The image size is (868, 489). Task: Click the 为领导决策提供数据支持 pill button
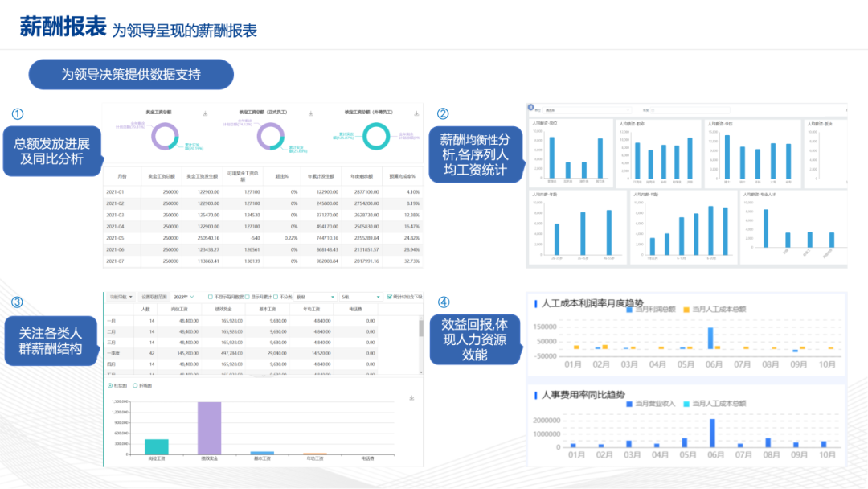[x=131, y=74]
